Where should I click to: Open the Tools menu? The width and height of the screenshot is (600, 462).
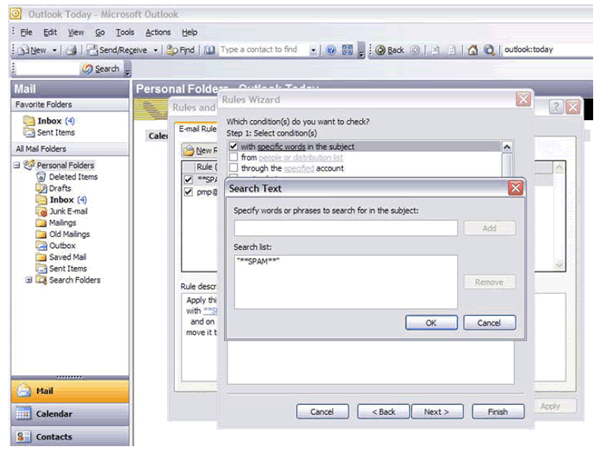click(125, 33)
